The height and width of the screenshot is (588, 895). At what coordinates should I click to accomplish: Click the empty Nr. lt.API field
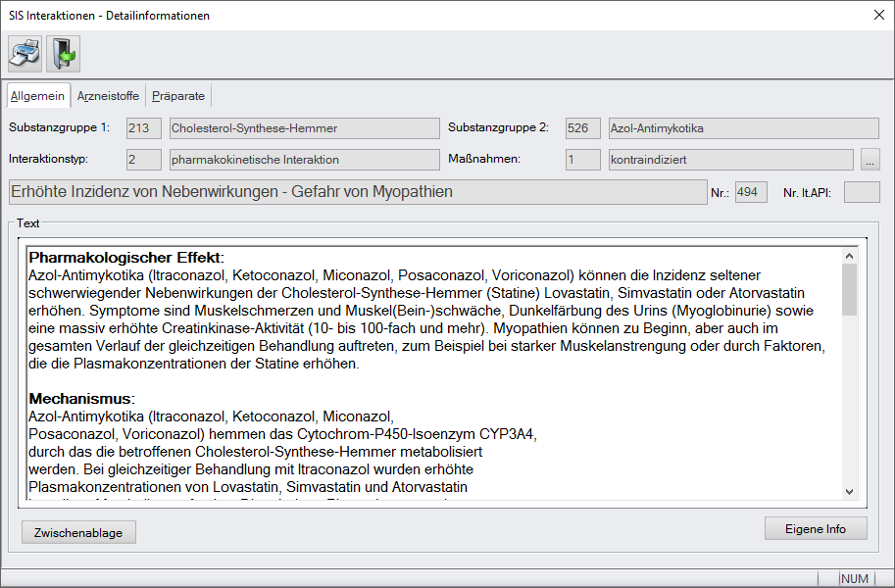pos(862,192)
